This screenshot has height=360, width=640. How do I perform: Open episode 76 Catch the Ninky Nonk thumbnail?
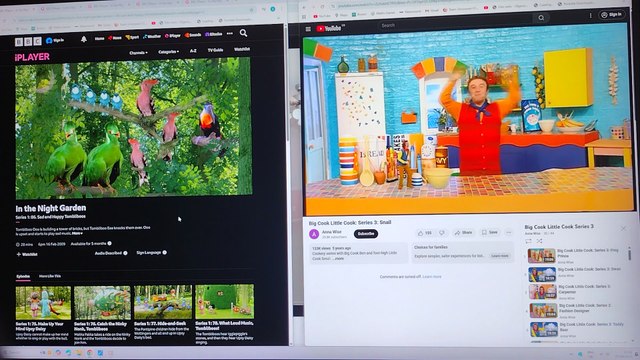coord(102,302)
